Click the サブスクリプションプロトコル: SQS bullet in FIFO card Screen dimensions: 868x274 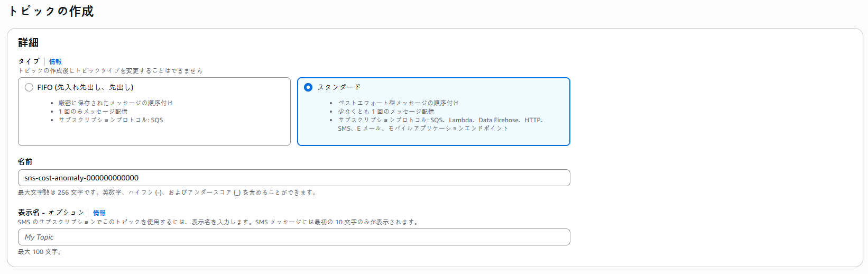click(110, 120)
